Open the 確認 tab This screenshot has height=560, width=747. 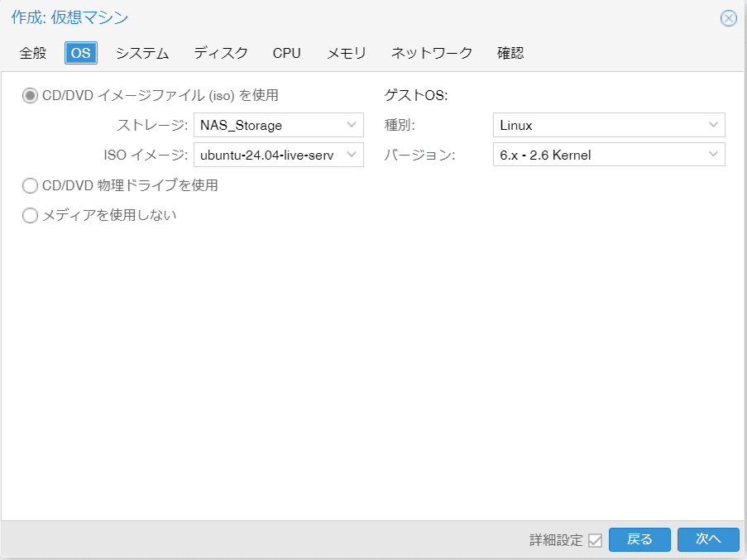click(510, 53)
